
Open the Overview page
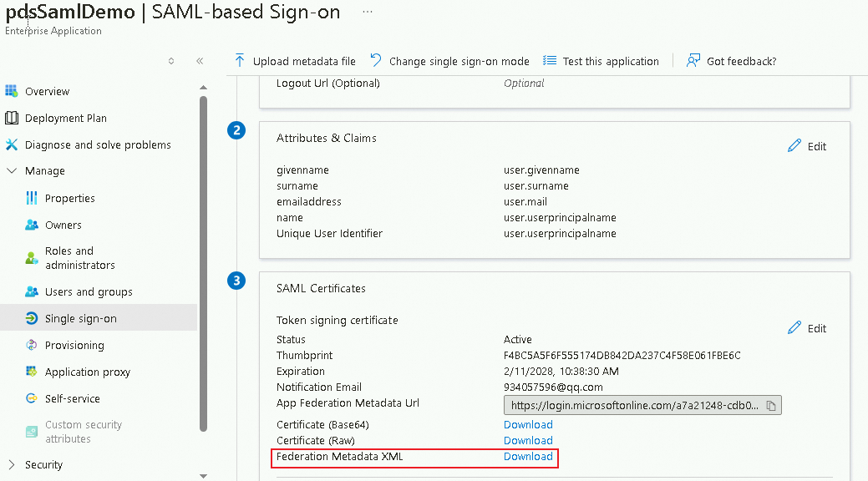point(47,91)
